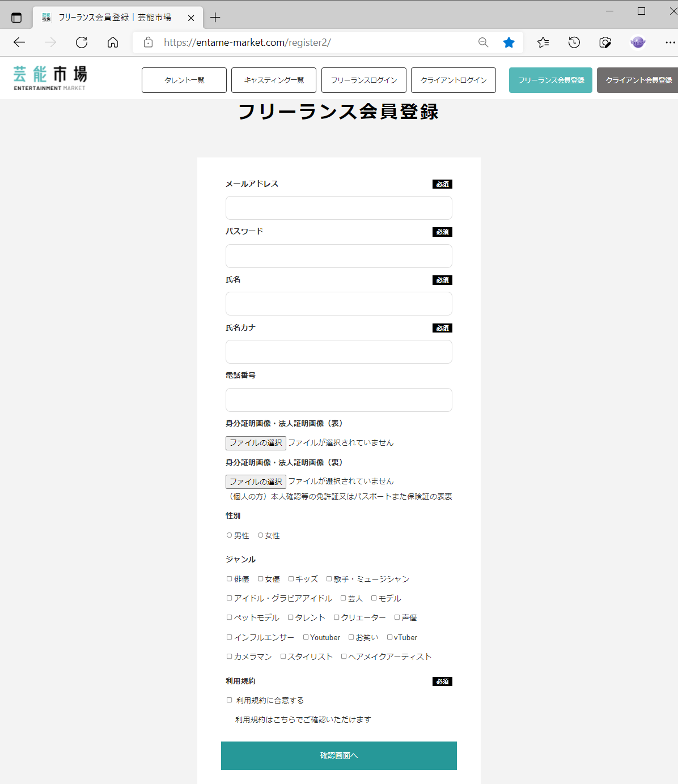
Task: Minimize the browser window
Action: (x=610, y=11)
